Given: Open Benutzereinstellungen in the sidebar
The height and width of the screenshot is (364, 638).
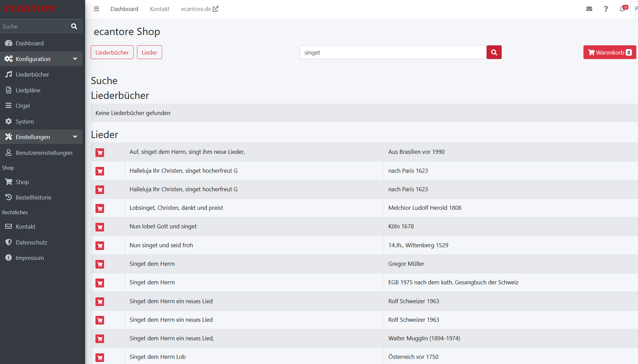Looking at the screenshot, I should click(x=41, y=153).
